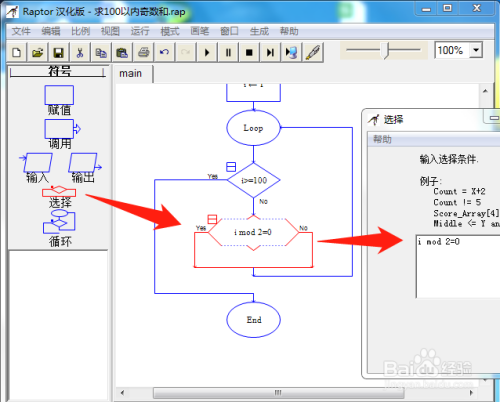Image resolution: width=500 pixels, height=402 pixels.
Task: Click the condition input text field
Action: 458,267
